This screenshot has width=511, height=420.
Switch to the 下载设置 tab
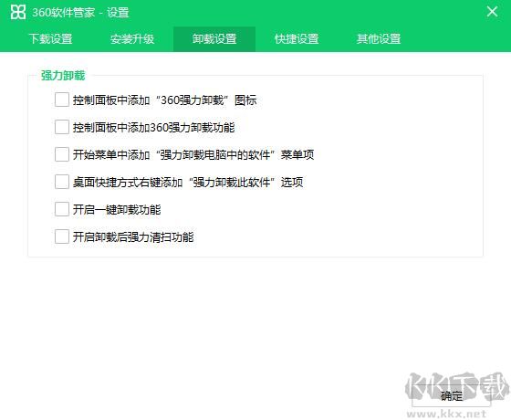tap(50, 39)
